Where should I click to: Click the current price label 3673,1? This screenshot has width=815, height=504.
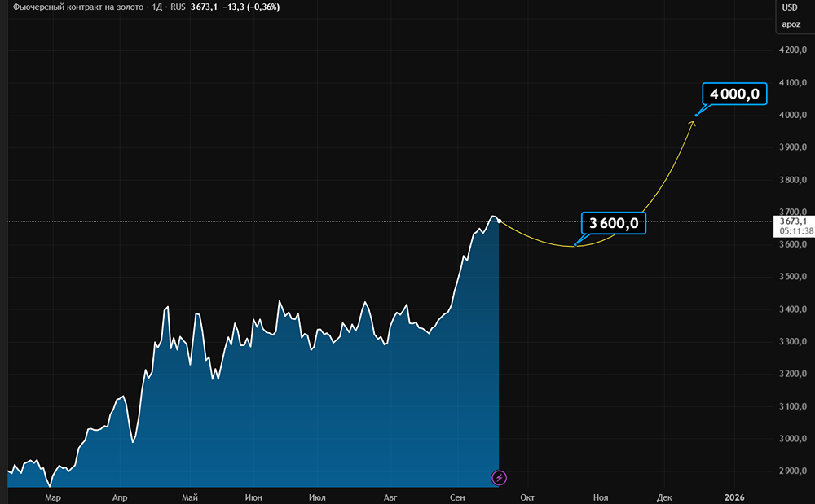coord(793,221)
